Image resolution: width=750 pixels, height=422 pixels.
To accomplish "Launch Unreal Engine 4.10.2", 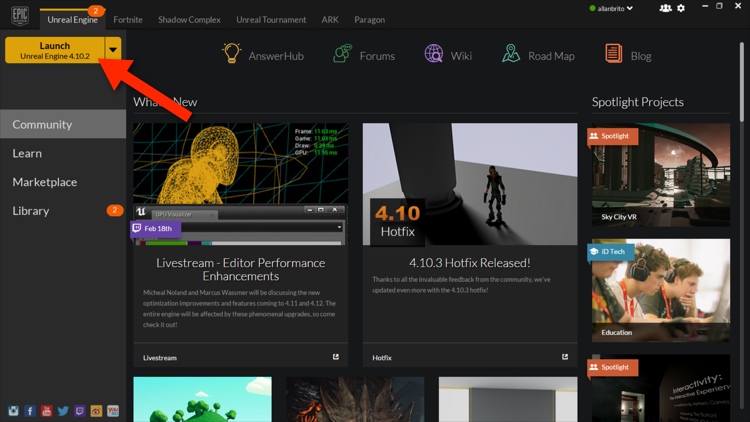I will pos(55,50).
